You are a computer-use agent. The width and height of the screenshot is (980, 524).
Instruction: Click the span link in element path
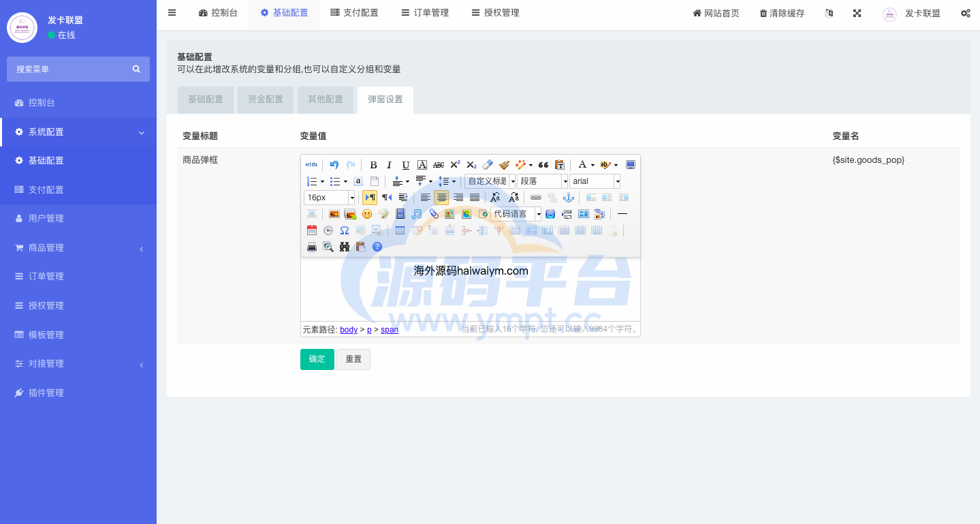point(390,330)
